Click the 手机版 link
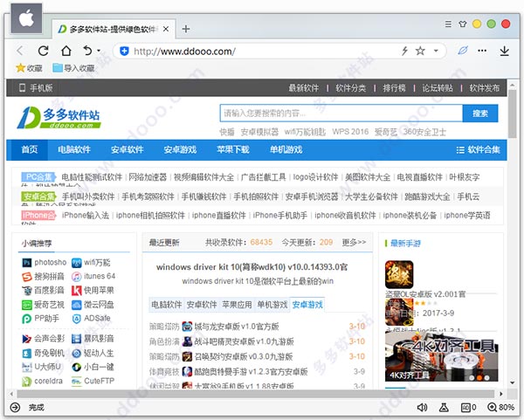This screenshot has height=420, width=524. click(36, 88)
